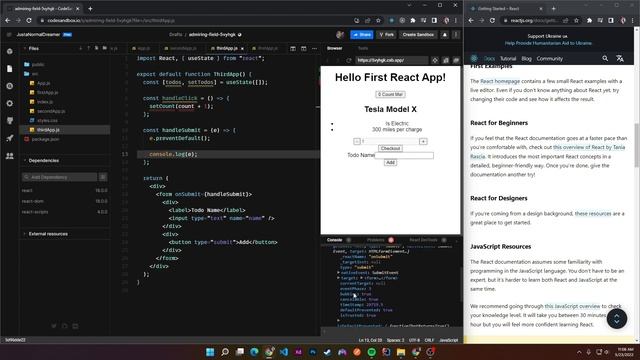Open secondApp.js in file tree
The image size is (640, 360).
(51, 111)
